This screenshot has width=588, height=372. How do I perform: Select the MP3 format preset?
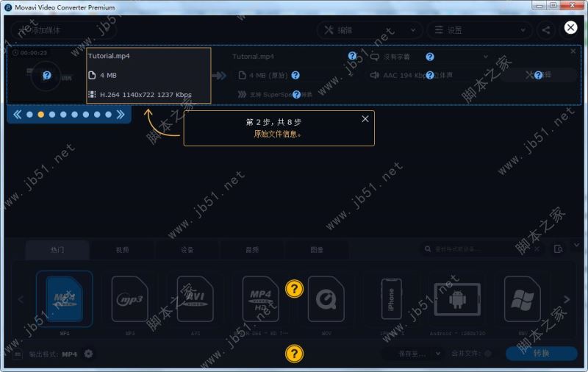tap(130, 299)
